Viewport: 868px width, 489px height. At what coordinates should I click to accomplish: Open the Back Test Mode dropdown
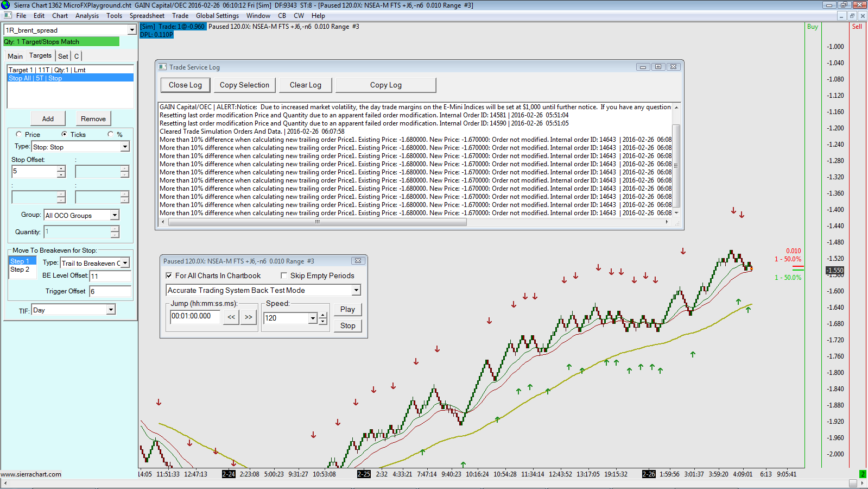pyautogui.click(x=356, y=290)
